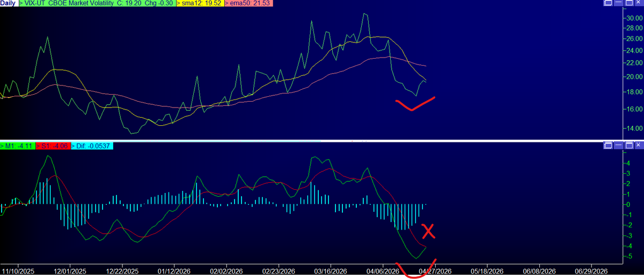Click the 16.00 price axis value
This screenshot has height=279, width=644.
click(634, 109)
